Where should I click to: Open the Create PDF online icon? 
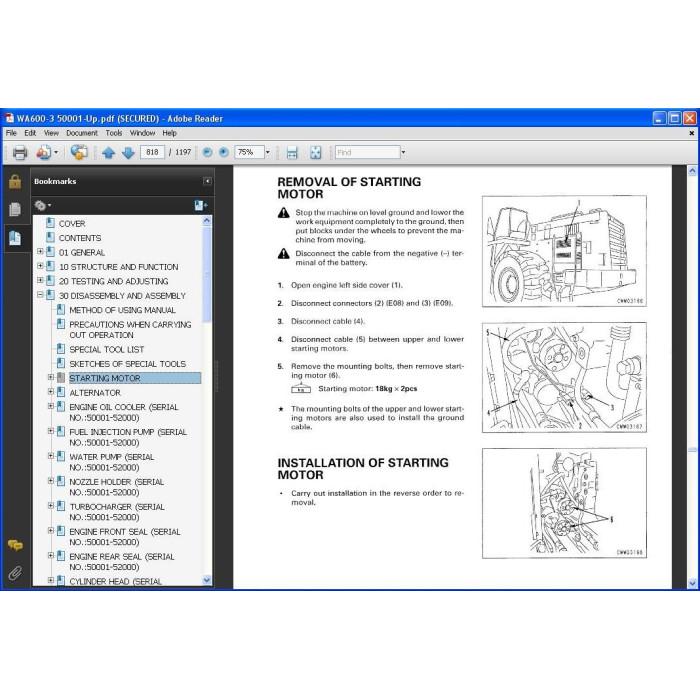44,153
